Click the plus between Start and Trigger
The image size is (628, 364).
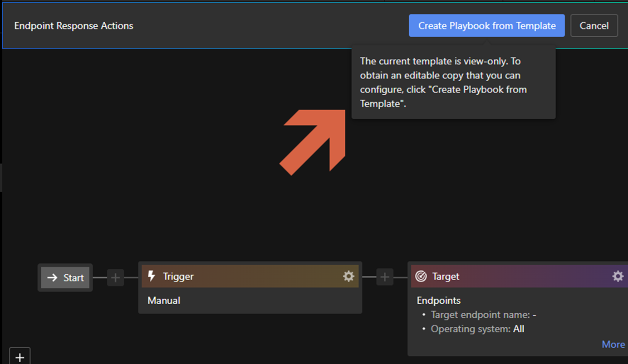click(x=115, y=277)
